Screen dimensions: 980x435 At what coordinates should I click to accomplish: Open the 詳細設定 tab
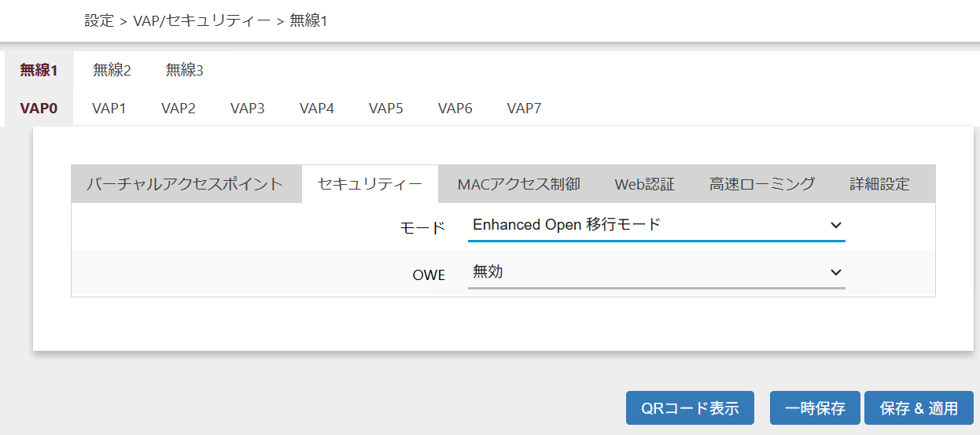[x=879, y=184]
